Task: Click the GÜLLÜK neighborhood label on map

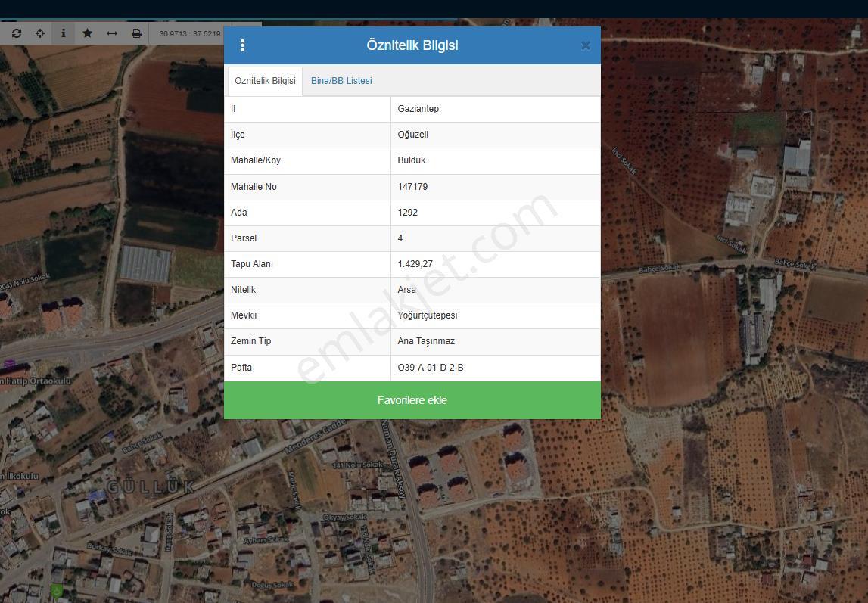Action: (151, 486)
